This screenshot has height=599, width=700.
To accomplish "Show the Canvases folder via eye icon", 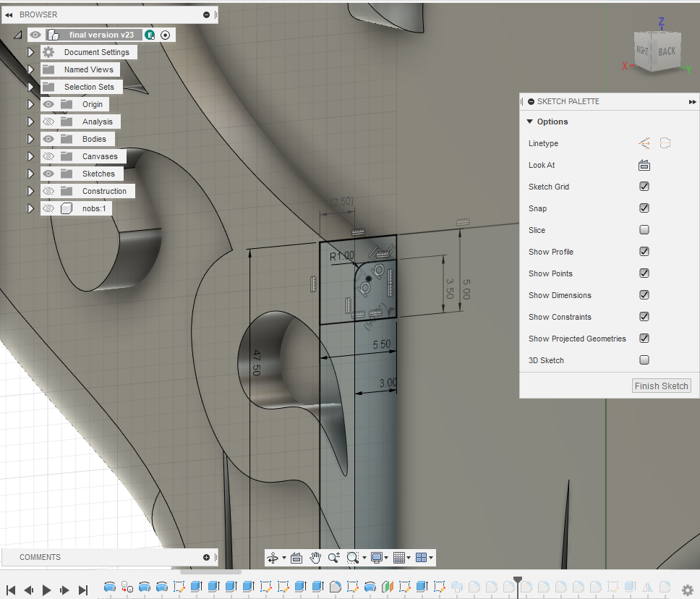I will click(48, 156).
